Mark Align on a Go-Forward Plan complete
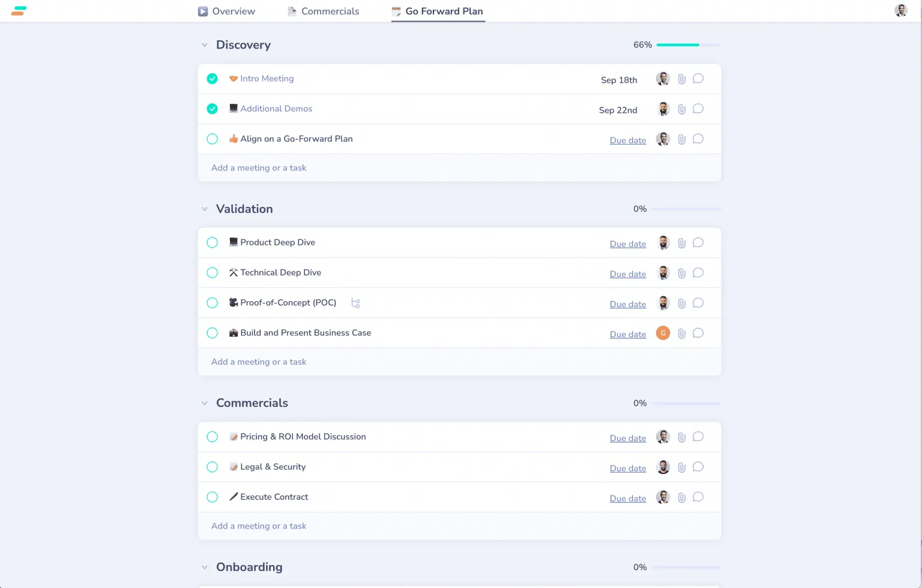The width and height of the screenshot is (922, 588). (x=212, y=139)
